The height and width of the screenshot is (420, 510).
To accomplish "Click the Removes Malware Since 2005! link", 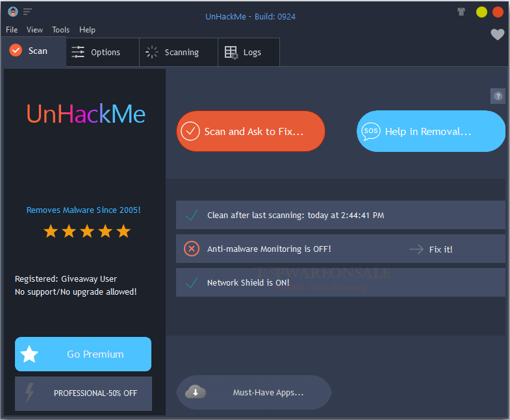I will pos(83,210).
